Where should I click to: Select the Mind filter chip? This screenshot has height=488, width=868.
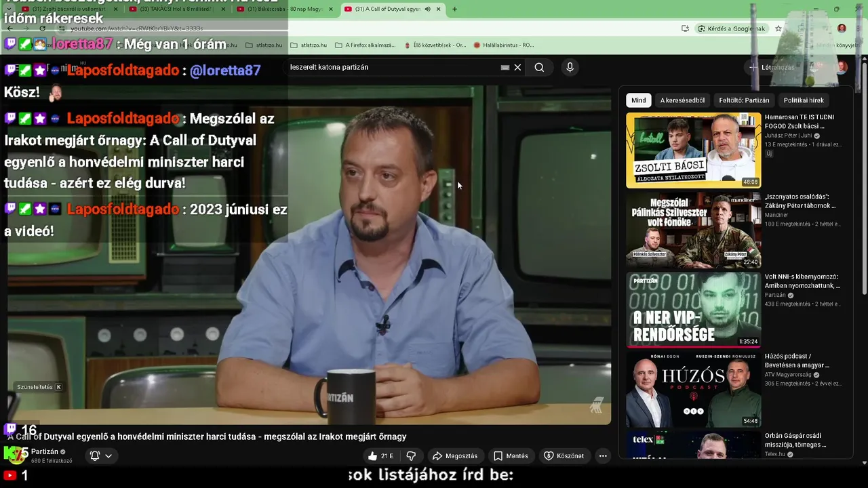coord(639,100)
